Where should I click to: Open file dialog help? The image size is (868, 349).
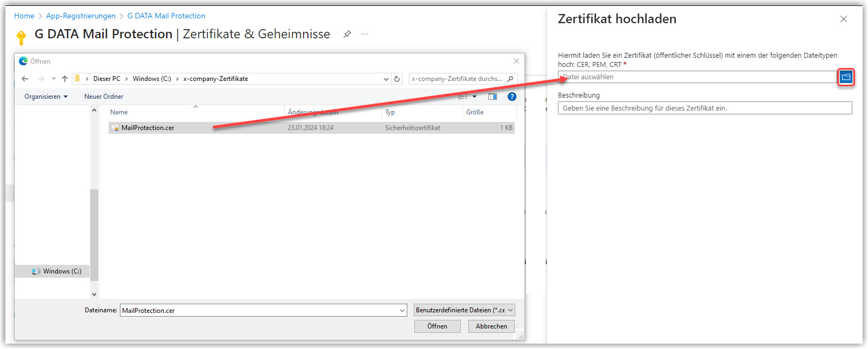[x=512, y=97]
